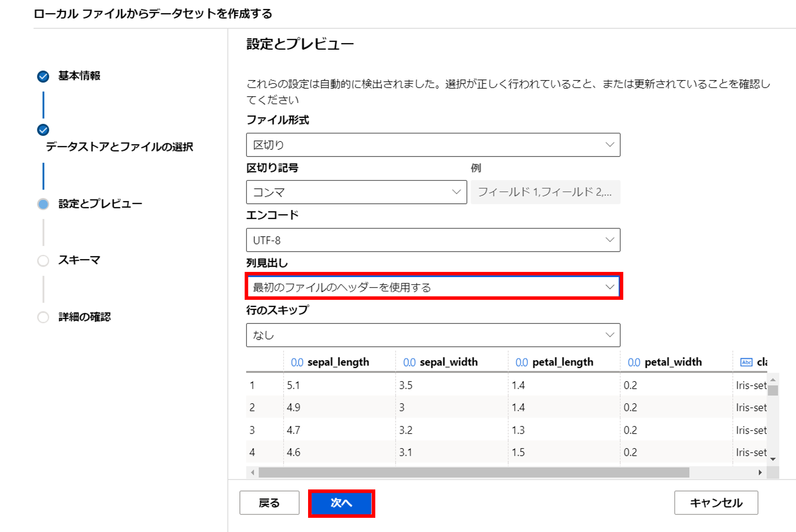Select the 設定とプレビュー step indicator

(43, 204)
